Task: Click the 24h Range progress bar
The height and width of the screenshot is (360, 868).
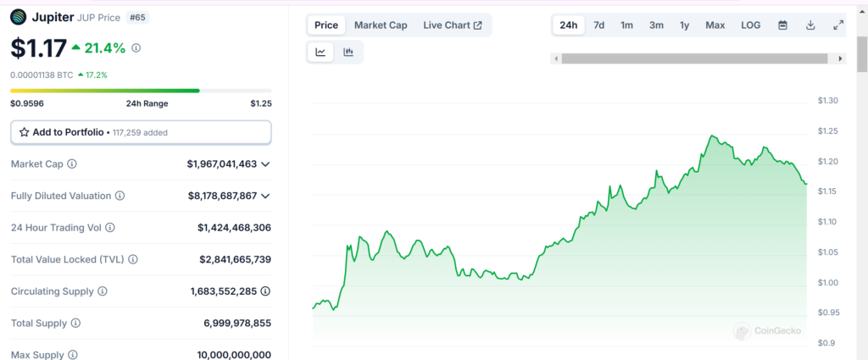Action: tap(141, 91)
